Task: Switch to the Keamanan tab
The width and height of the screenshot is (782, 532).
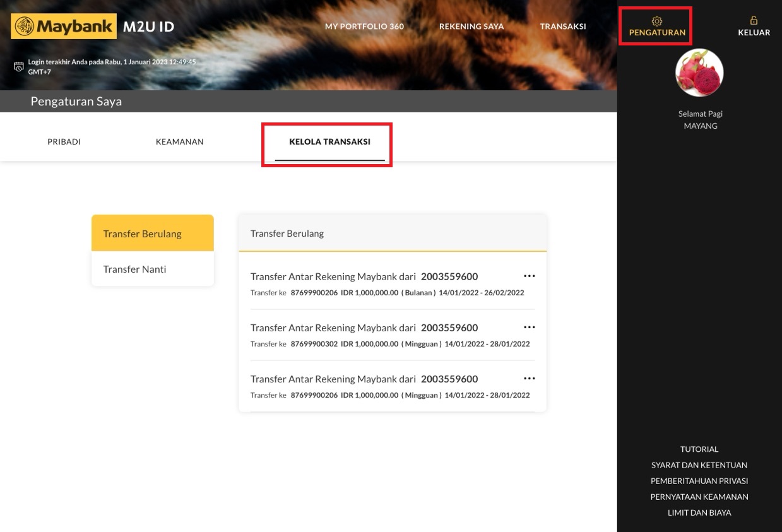Action: (x=179, y=142)
